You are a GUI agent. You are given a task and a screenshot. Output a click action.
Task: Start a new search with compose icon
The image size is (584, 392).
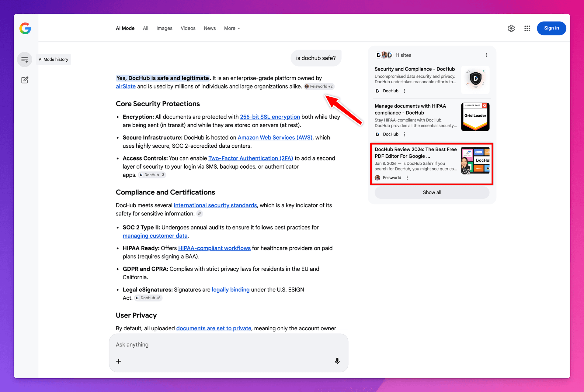pyautogui.click(x=25, y=80)
